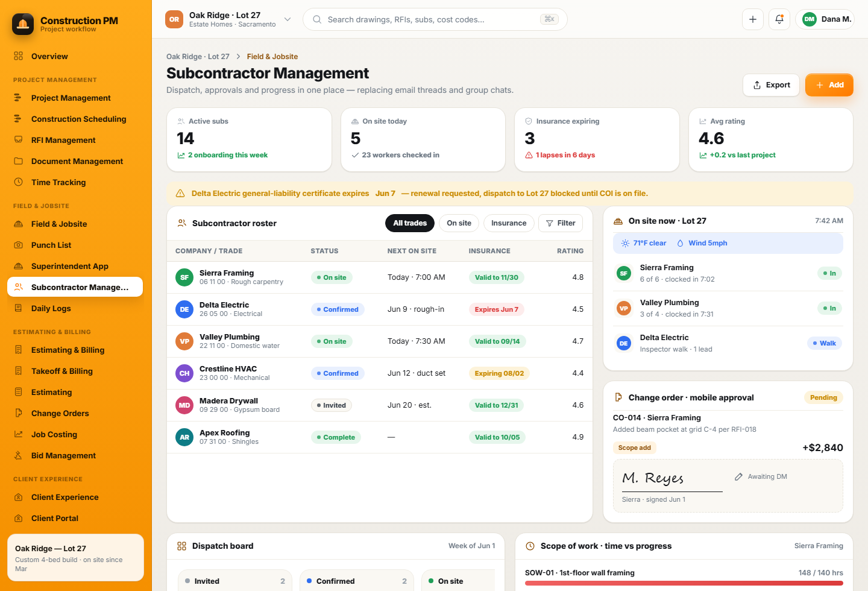Image resolution: width=868 pixels, height=591 pixels.
Task: Click the Document Management folder icon
Action: click(x=18, y=161)
